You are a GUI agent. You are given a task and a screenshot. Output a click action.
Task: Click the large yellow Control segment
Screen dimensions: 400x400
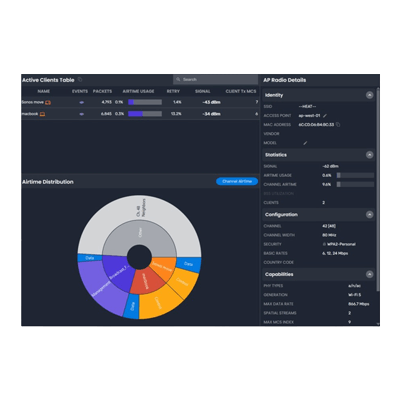(157, 302)
